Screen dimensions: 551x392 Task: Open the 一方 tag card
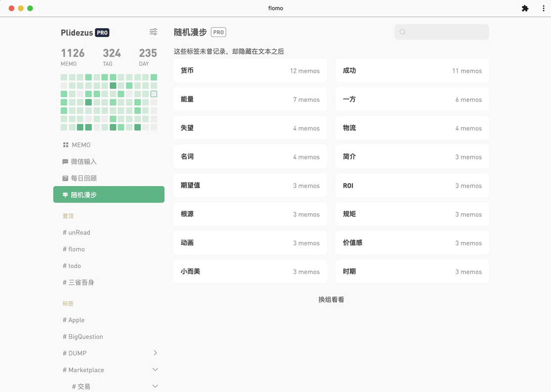[x=412, y=99]
